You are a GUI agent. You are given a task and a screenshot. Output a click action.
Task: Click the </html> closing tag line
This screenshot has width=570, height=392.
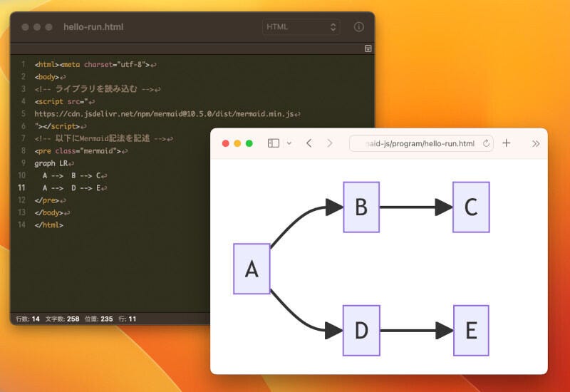[48, 225]
